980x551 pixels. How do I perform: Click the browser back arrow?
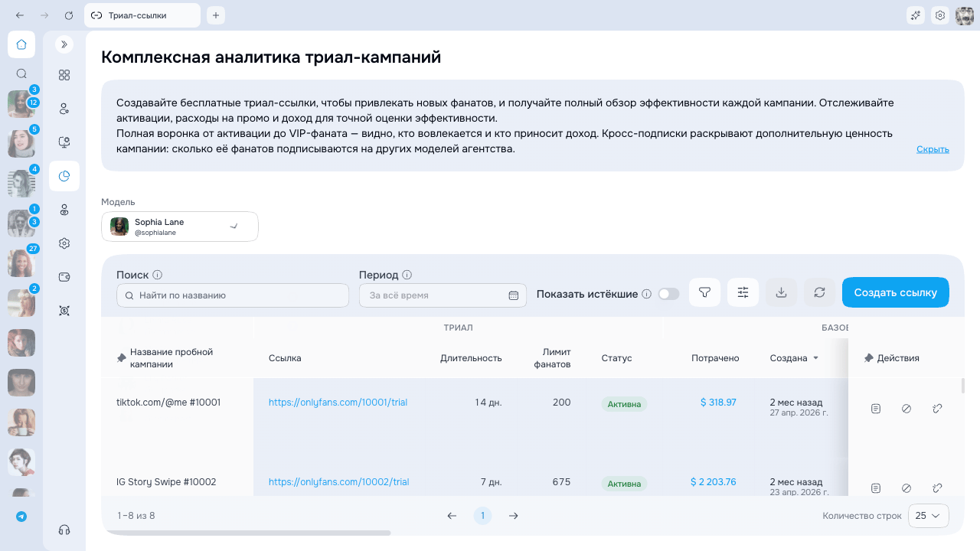point(20,15)
